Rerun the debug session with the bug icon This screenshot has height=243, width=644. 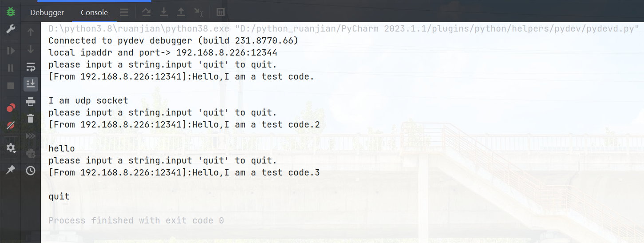click(x=11, y=12)
